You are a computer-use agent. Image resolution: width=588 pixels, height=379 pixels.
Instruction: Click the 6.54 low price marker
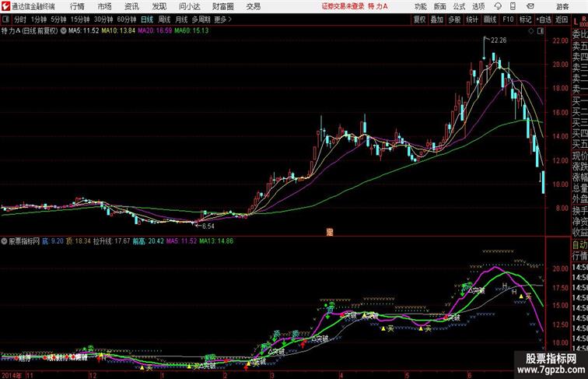pos(208,226)
